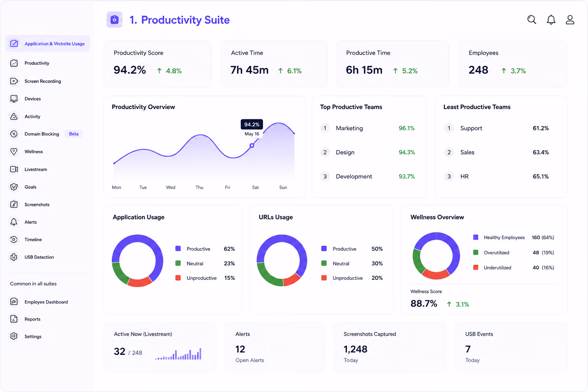Go to USB Detection label

(39, 257)
